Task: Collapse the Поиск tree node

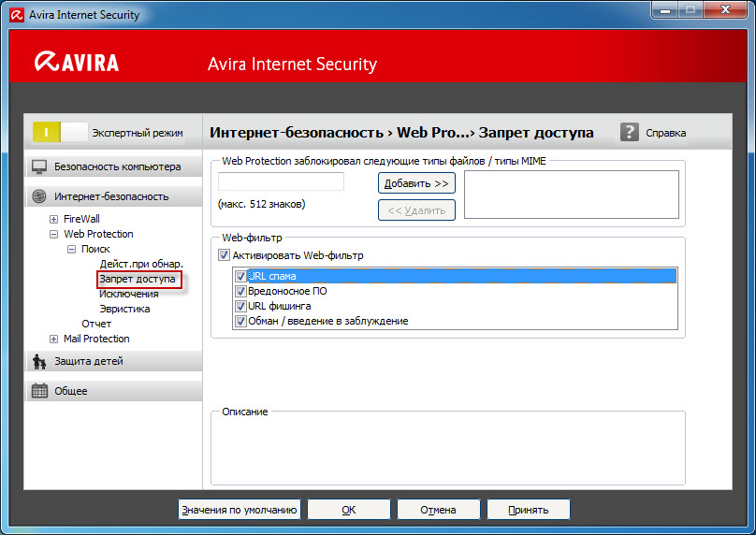Action: (x=71, y=249)
